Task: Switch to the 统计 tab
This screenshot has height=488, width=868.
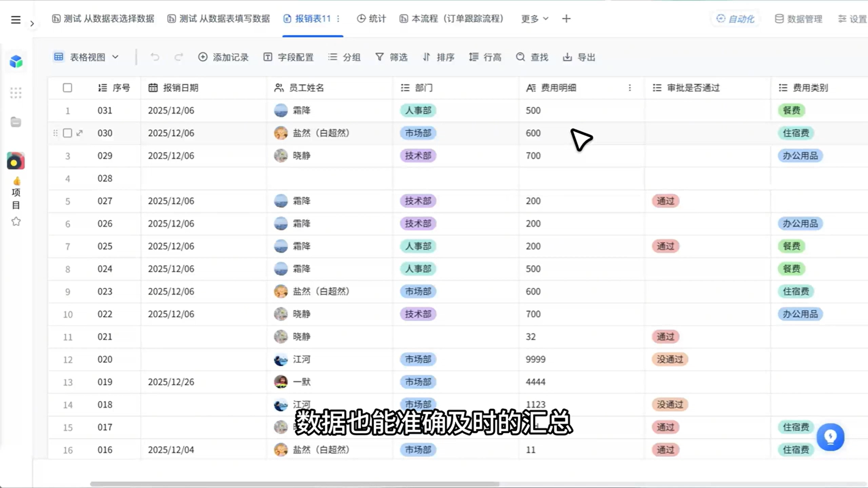Action: click(x=371, y=19)
